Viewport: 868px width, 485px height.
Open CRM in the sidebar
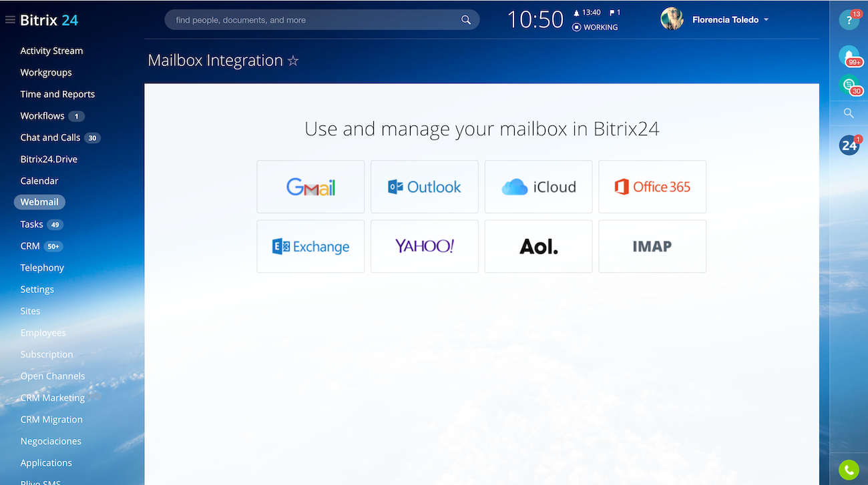click(x=30, y=246)
